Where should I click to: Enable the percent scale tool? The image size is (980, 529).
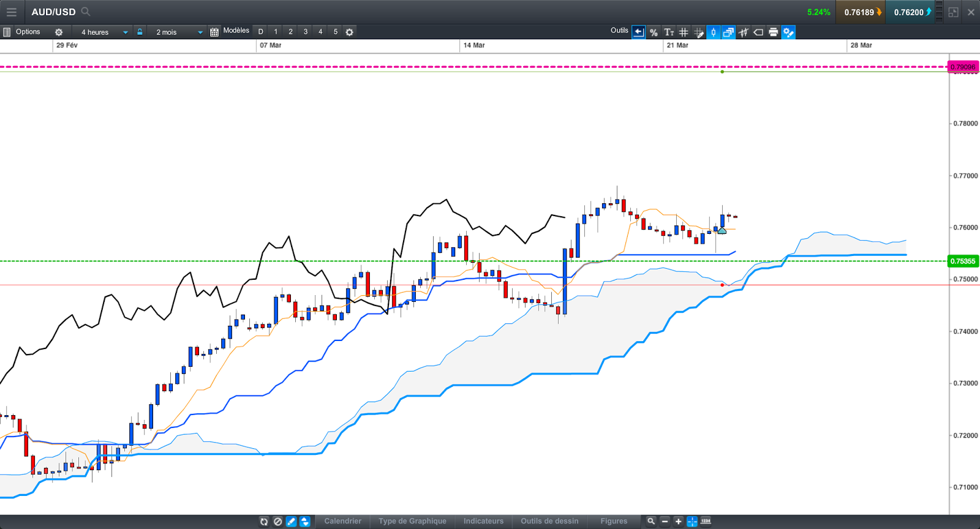[x=654, y=32]
